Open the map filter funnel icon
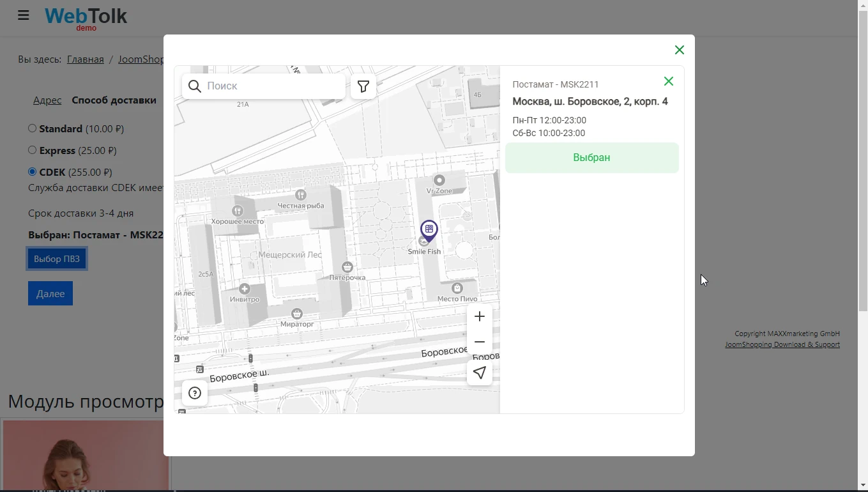Image resolution: width=868 pixels, height=492 pixels. tap(363, 86)
